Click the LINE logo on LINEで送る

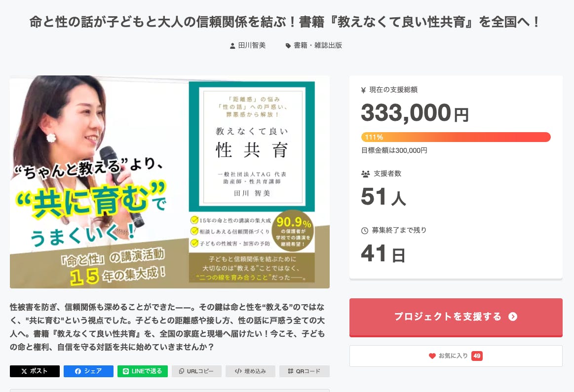click(x=126, y=371)
